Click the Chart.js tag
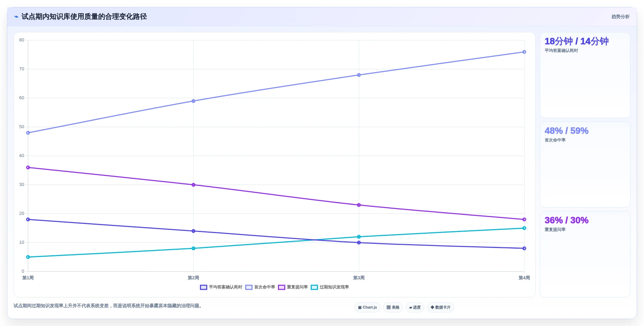This screenshot has width=644, height=326. click(367, 308)
